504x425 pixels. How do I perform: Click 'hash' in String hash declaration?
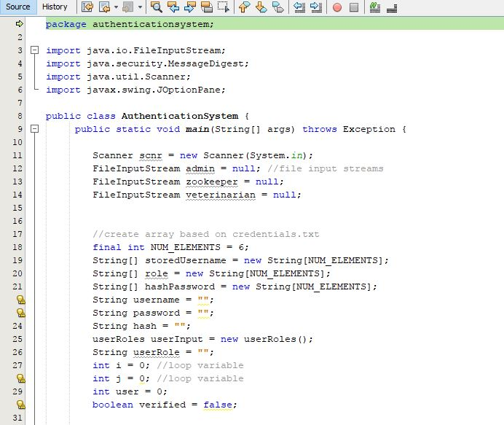[x=145, y=326]
